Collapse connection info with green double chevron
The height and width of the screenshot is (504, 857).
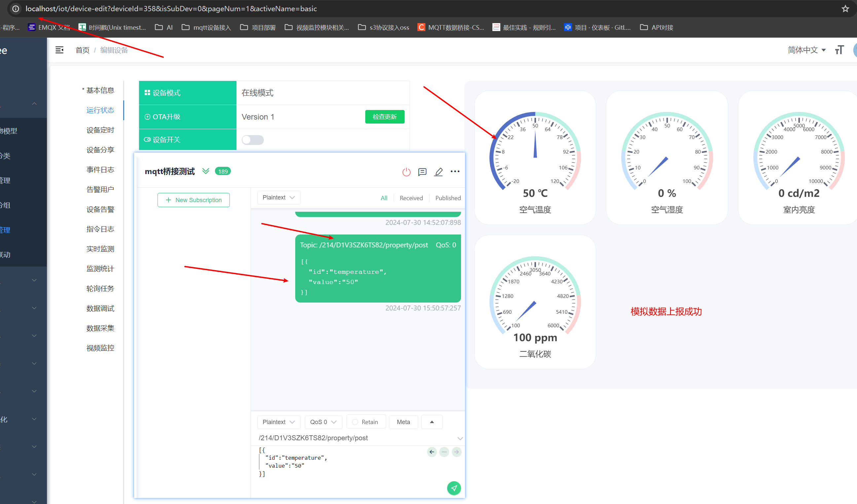pyautogui.click(x=205, y=171)
